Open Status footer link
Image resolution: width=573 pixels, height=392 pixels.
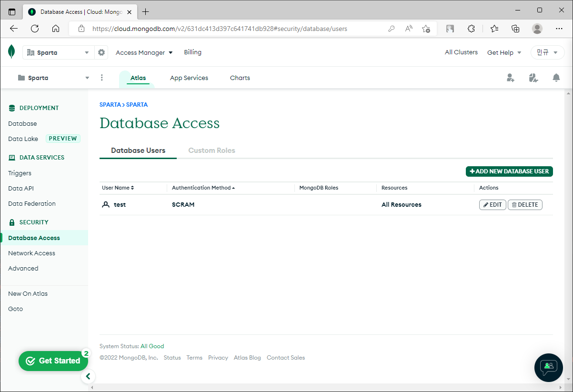click(x=172, y=358)
